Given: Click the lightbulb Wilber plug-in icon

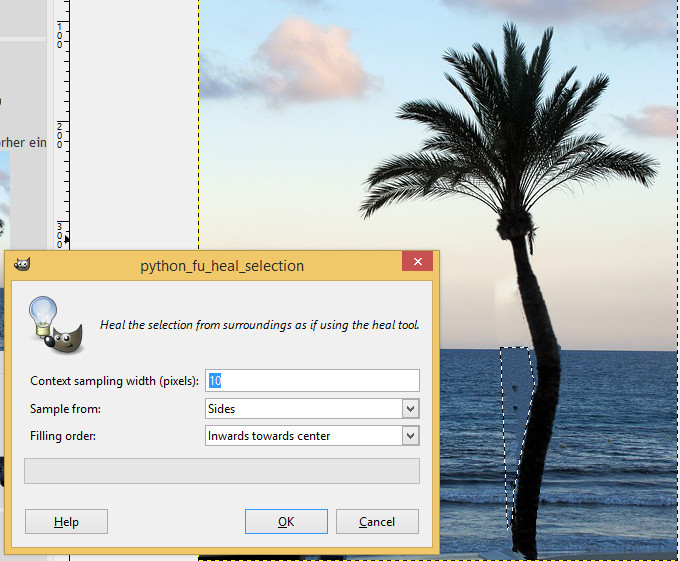Looking at the screenshot, I should [x=55, y=325].
